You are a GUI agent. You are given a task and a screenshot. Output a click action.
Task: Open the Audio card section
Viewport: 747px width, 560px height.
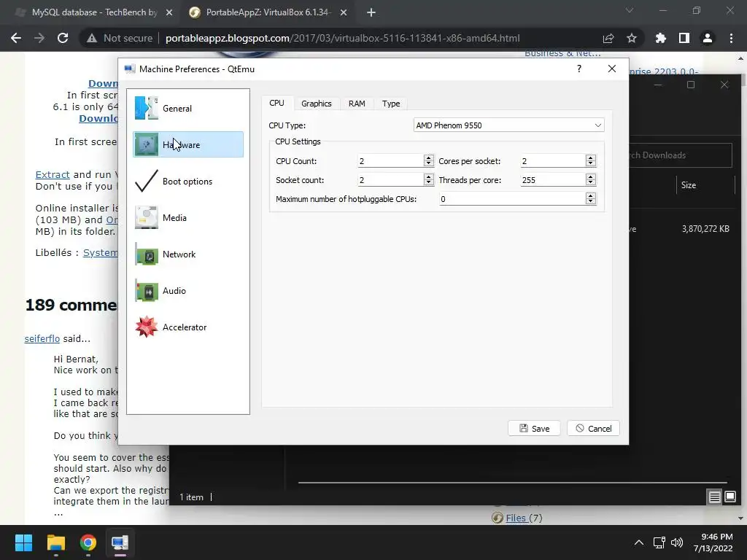point(187,290)
